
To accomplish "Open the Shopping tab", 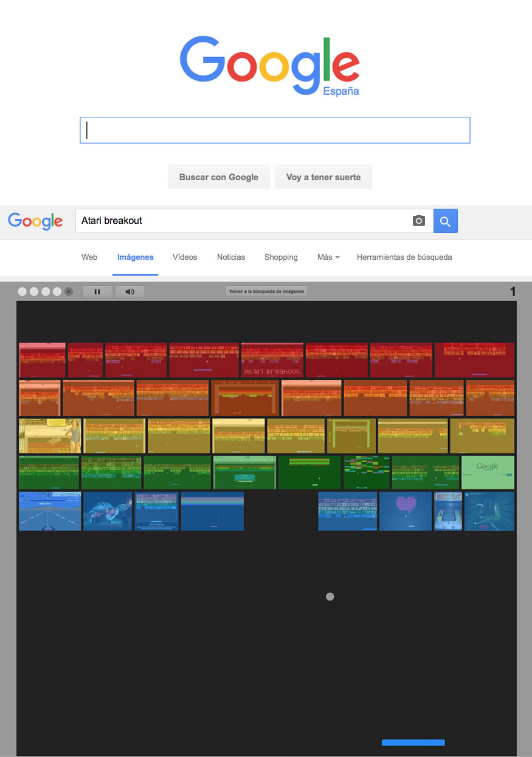I will coord(281,257).
